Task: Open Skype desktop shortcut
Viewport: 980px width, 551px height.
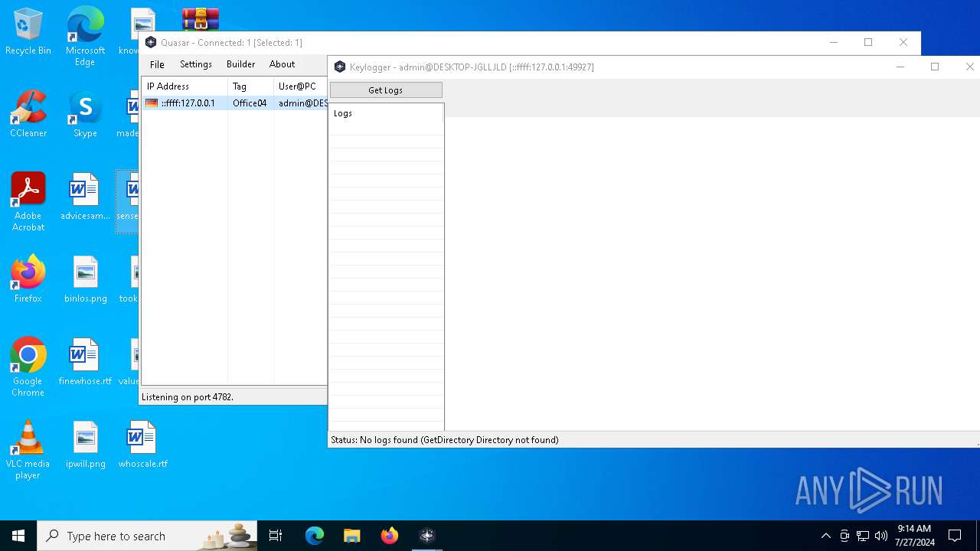Action: 85,115
